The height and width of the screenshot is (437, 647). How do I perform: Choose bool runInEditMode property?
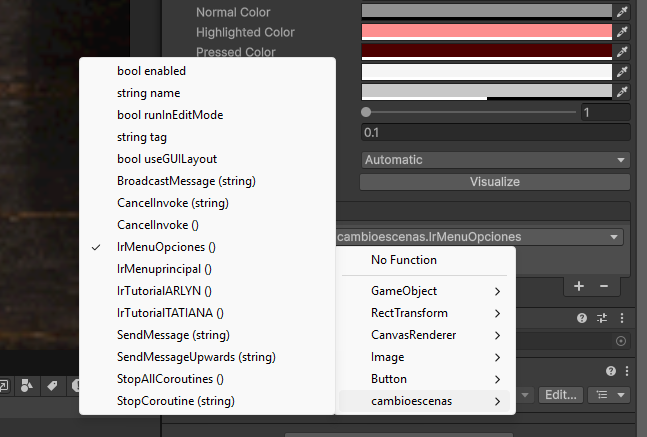[x=169, y=115]
